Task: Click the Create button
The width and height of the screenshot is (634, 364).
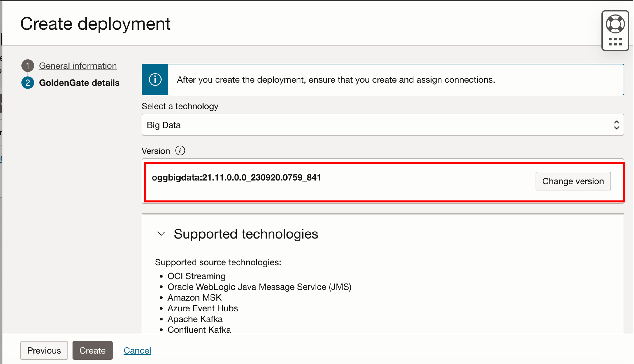Action: coord(93,350)
